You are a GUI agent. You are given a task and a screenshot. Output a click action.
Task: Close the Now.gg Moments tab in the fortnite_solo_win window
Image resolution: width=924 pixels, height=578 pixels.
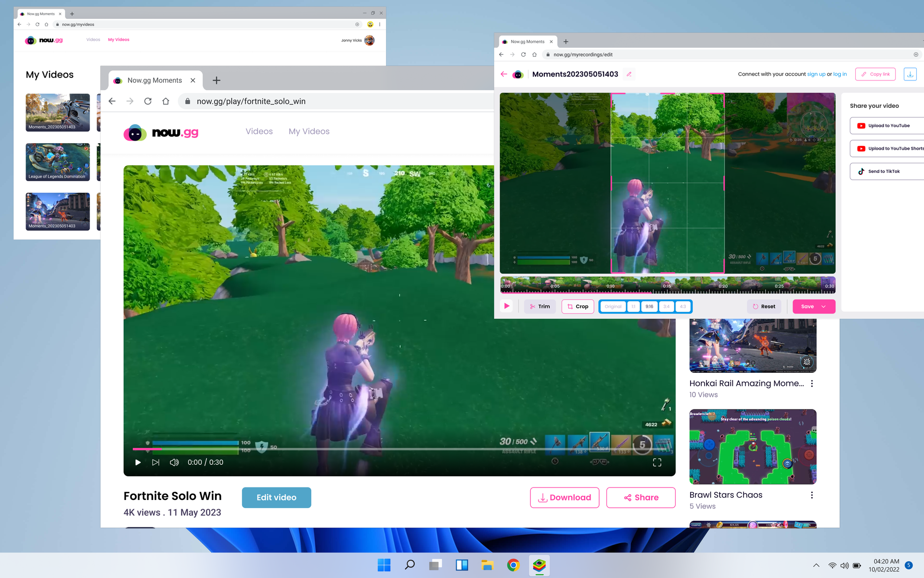193,80
